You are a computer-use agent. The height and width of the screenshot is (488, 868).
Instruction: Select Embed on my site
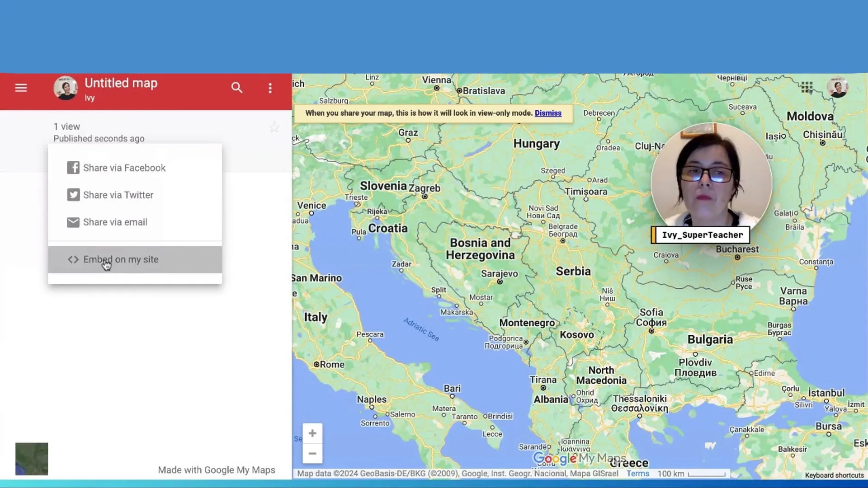(x=120, y=259)
